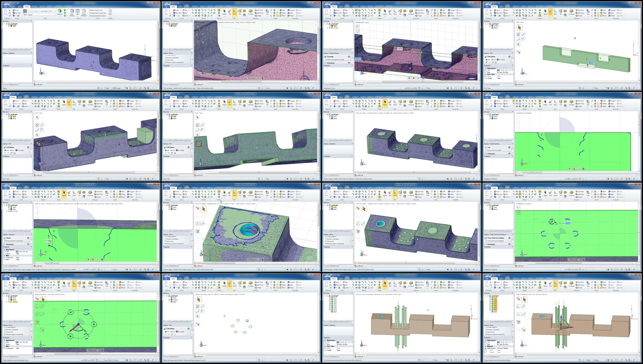Click the green Graphics cube icon

coord(60,11)
